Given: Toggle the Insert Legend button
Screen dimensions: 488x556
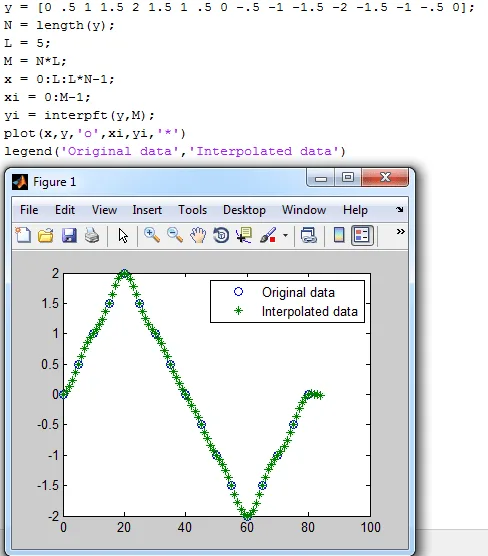Looking at the screenshot, I should pyautogui.click(x=362, y=235).
